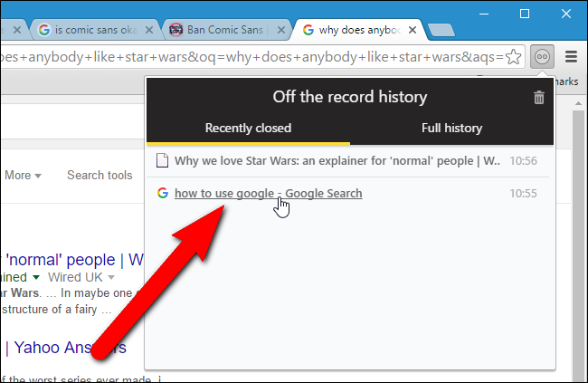Click the 10:55 timestamp
588x383 pixels.
pos(523,194)
